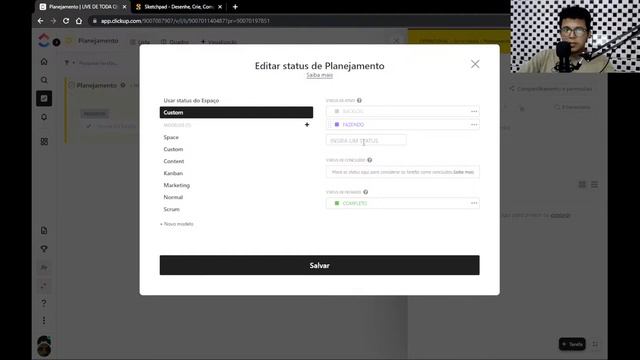
Task: Switch to the Lista view tab
Action: coord(140,42)
